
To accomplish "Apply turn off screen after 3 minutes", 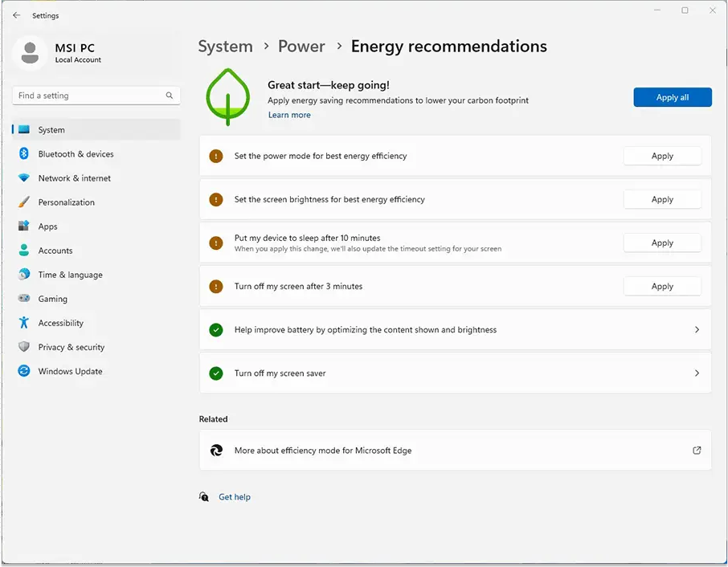I will pos(662,286).
